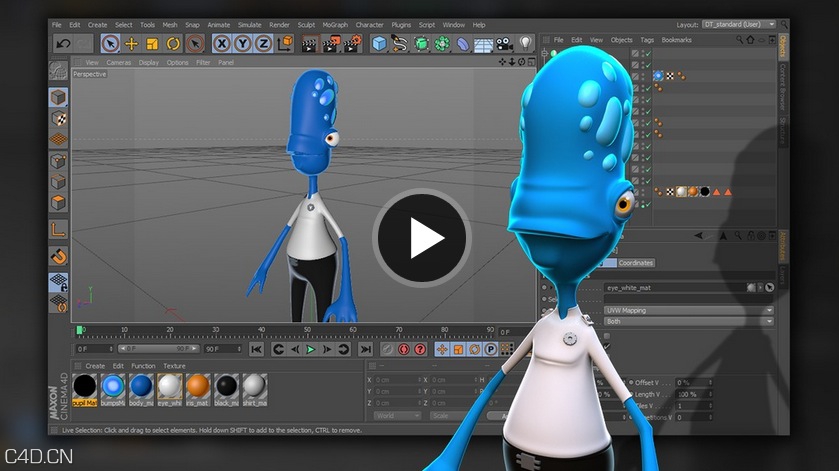Select the Workplane mode icon
839x471 pixels.
[58, 139]
